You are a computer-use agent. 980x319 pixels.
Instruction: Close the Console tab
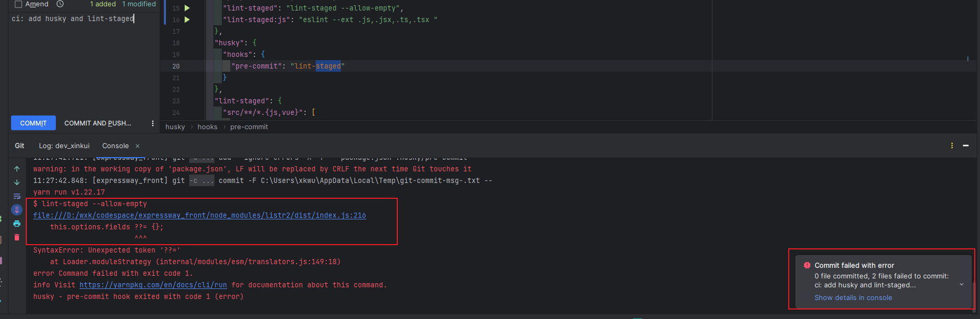(x=138, y=146)
